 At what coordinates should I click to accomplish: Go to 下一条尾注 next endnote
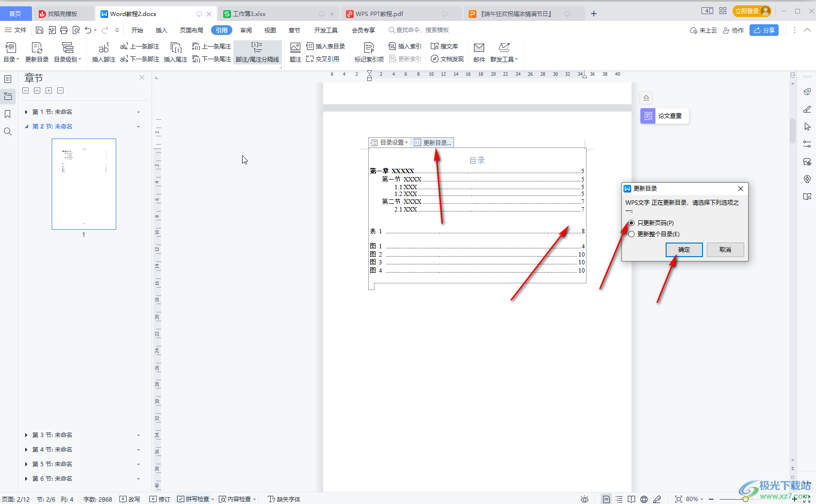pos(212,59)
